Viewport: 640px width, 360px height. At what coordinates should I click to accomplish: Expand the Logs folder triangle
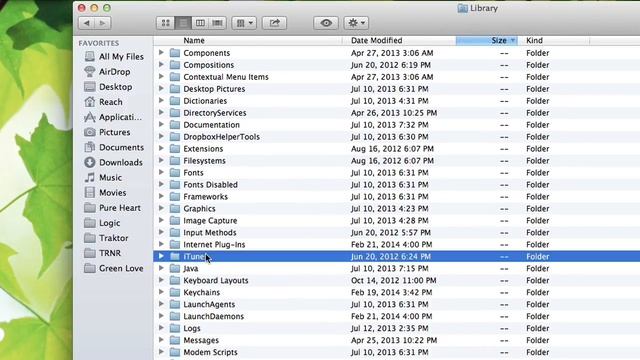[x=161, y=328]
